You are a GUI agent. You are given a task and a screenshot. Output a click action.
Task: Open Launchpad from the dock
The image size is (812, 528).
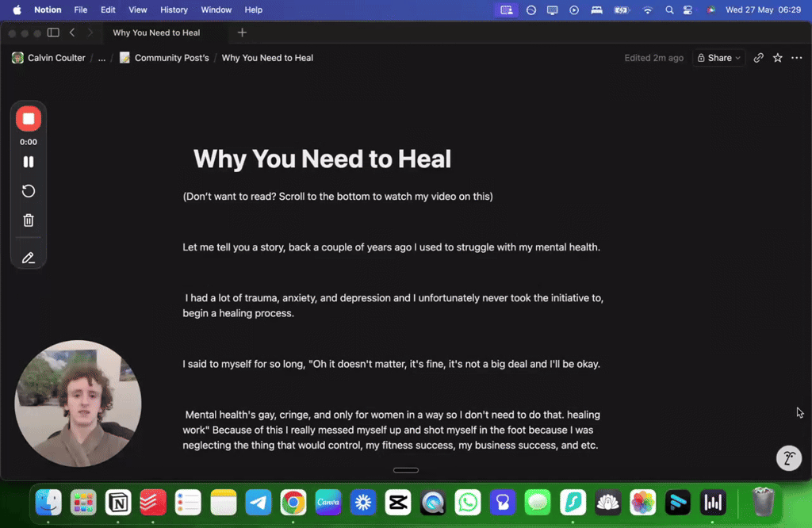83,502
